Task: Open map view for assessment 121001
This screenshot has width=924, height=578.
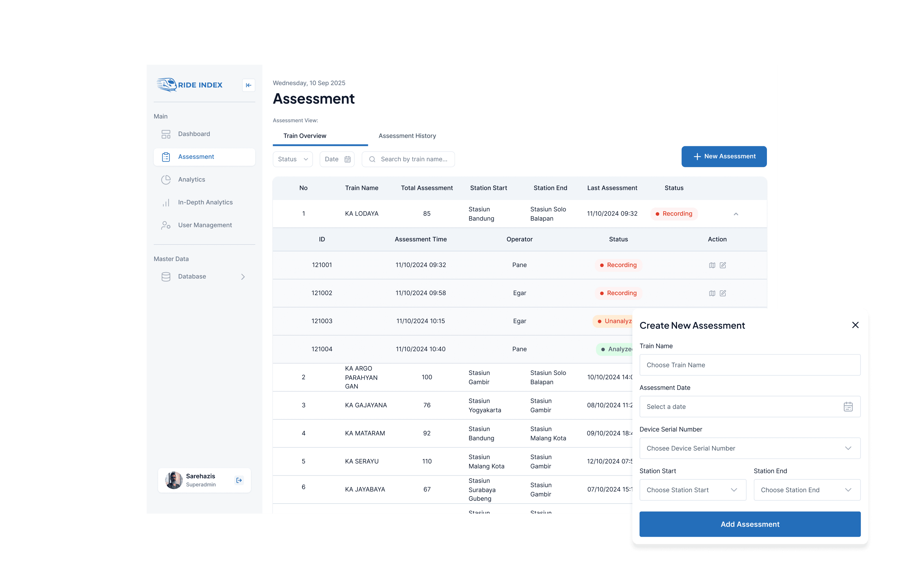Action: click(712, 265)
